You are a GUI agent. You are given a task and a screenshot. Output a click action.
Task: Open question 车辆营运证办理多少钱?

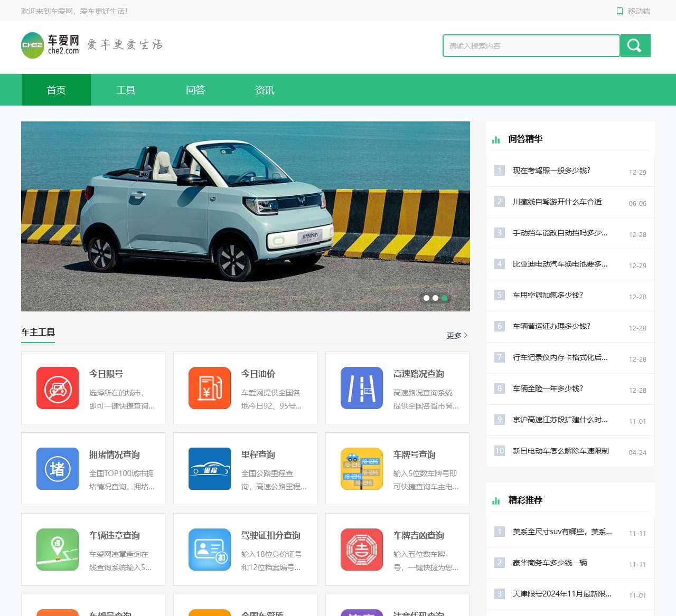(551, 326)
